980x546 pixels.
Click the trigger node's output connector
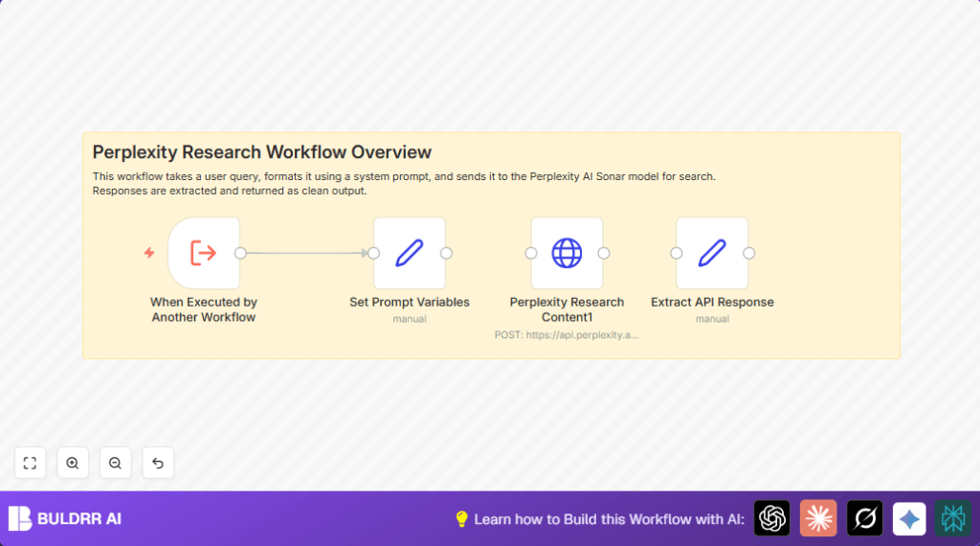[240, 253]
